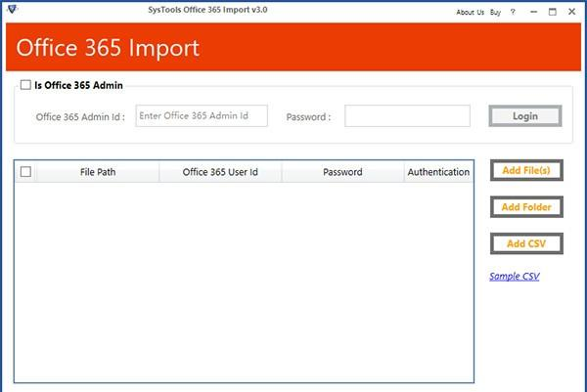Open the Sample CSV link
Image resolution: width=587 pixels, height=392 pixels.
coord(515,276)
